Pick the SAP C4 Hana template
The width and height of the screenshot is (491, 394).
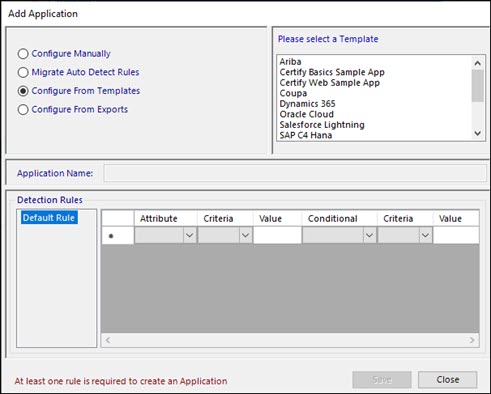[306, 135]
